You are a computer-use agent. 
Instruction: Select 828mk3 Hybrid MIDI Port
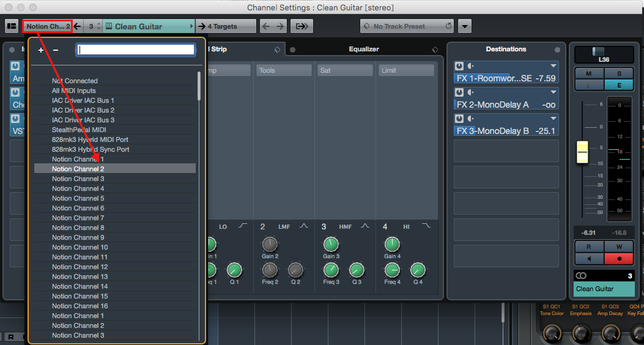pyautogui.click(x=115, y=139)
